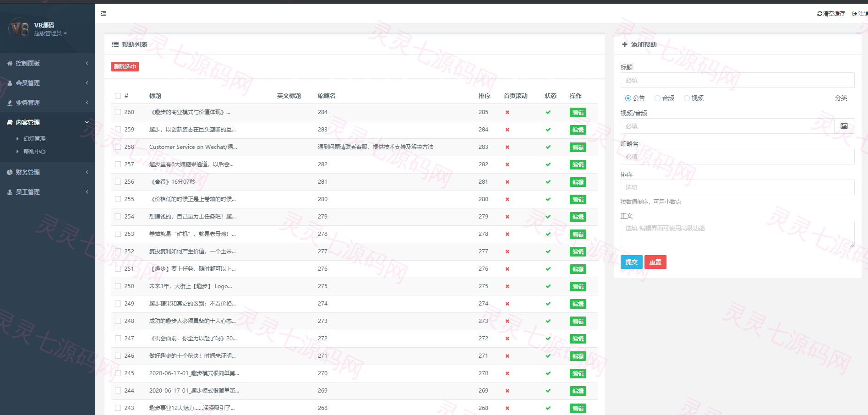Click the green status check for row 250
868x415 pixels.
[x=548, y=286]
